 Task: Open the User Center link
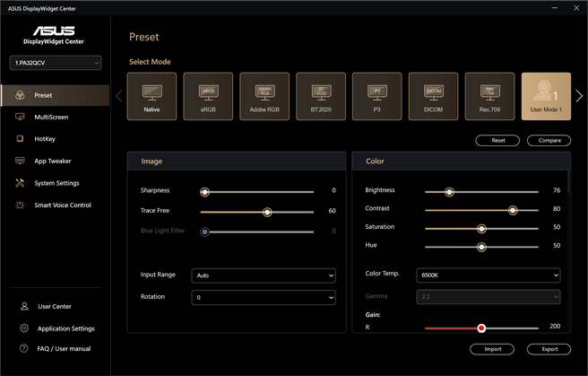(55, 306)
